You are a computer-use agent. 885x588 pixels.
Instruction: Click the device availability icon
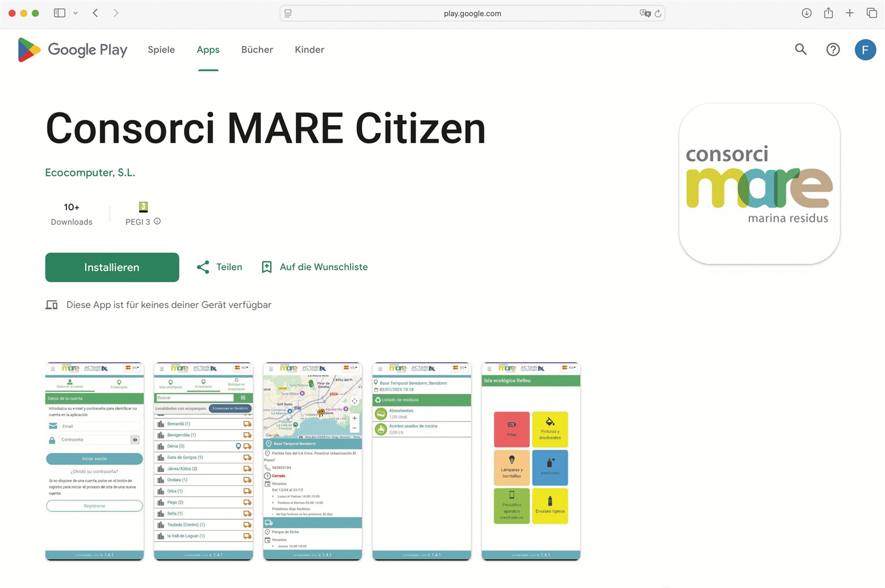click(52, 305)
